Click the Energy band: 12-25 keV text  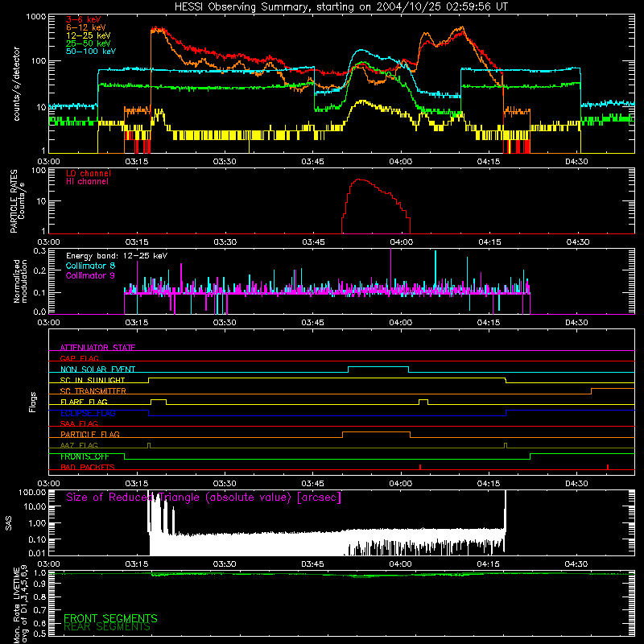pos(117,256)
